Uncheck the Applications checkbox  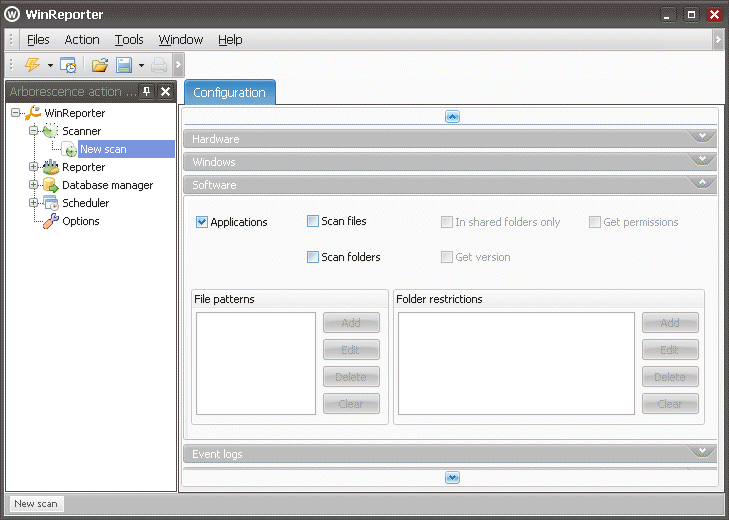click(201, 222)
